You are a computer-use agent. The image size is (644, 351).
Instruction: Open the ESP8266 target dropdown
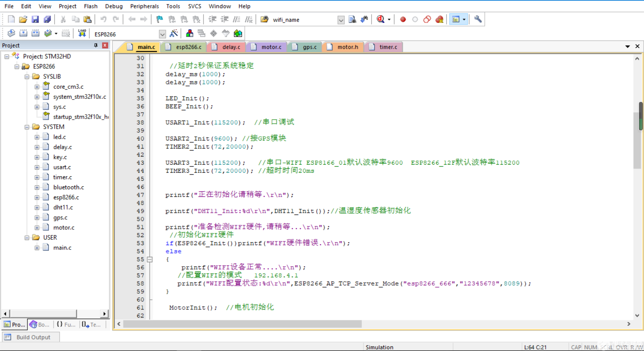pos(162,34)
